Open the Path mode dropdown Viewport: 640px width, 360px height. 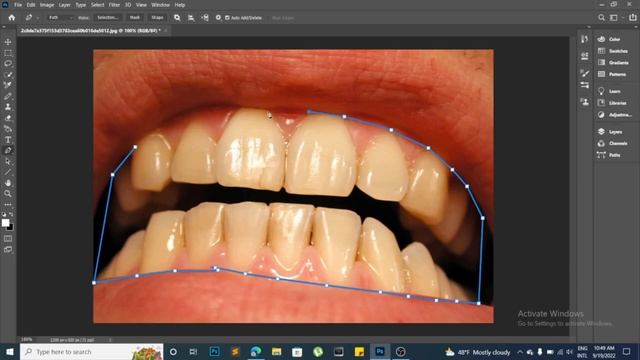pos(60,18)
